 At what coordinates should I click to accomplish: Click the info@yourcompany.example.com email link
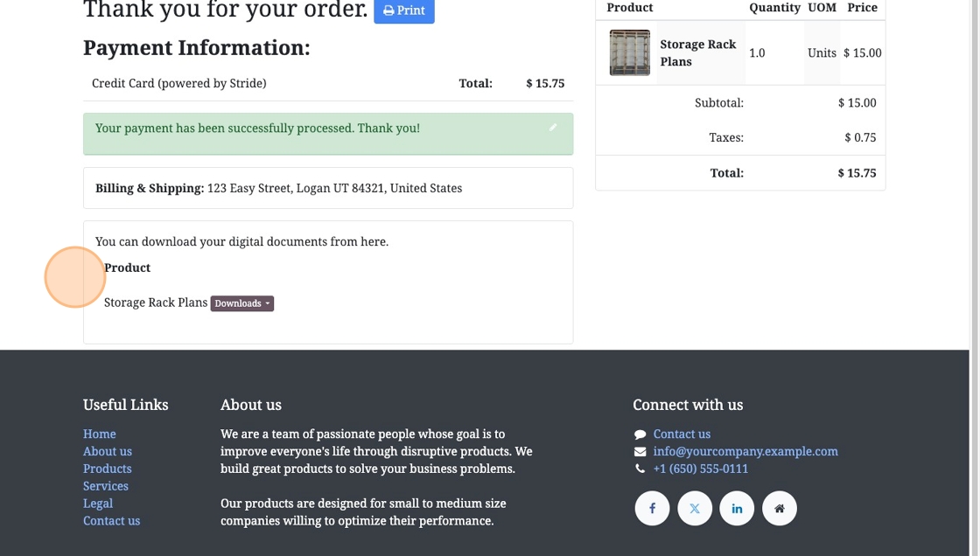[x=745, y=451]
